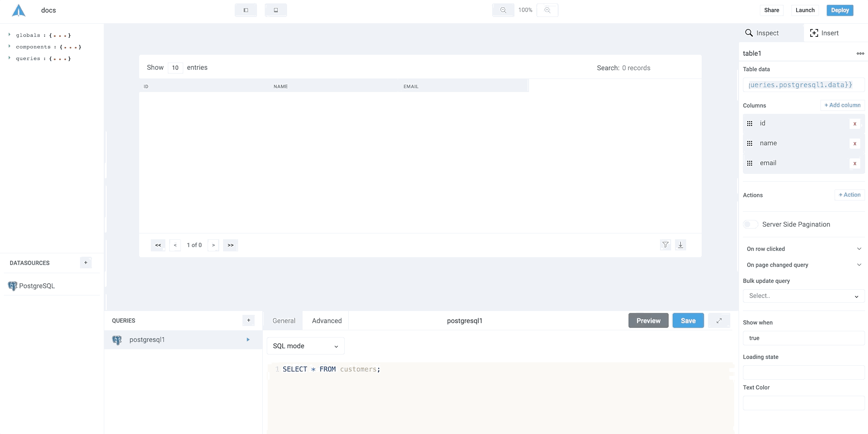
Task: Expand the globals tree node
Action: [x=9, y=35]
